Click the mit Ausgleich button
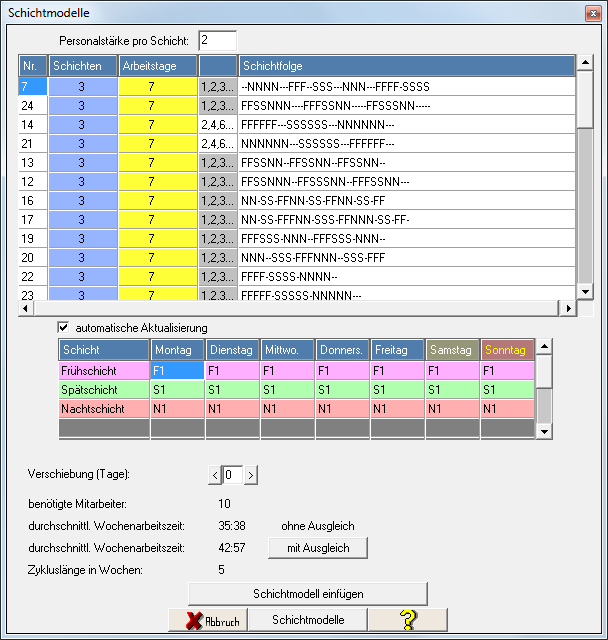 click(318, 548)
